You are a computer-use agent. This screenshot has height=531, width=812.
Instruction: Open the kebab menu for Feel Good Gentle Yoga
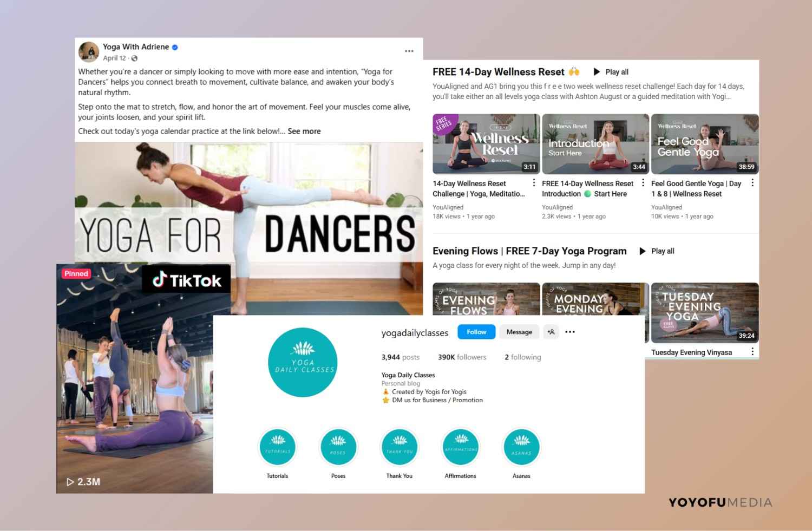tap(752, 183)
